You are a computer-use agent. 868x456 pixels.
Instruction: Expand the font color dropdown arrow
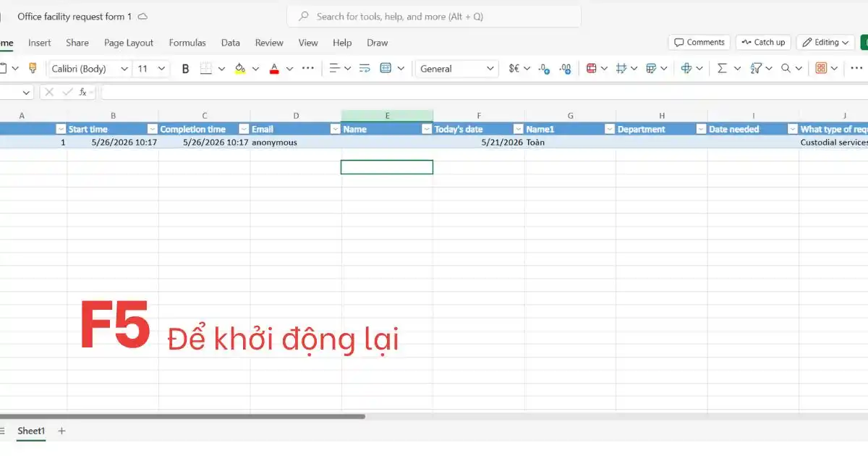click(289, 69)
